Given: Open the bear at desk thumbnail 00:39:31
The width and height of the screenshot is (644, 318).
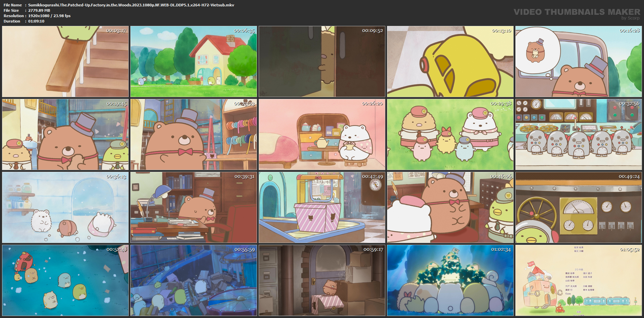Looking at the screenshot, I should (194, 207).
